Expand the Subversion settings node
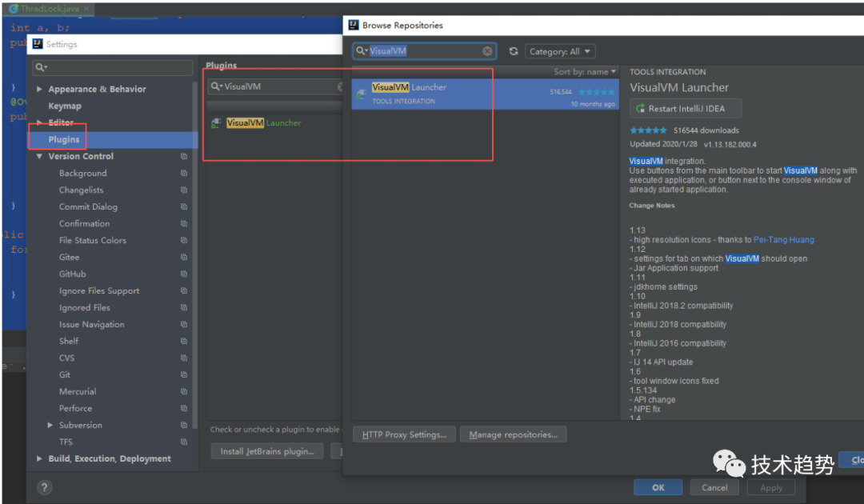The height and width of the screenshot is (504, 864). 50,426
